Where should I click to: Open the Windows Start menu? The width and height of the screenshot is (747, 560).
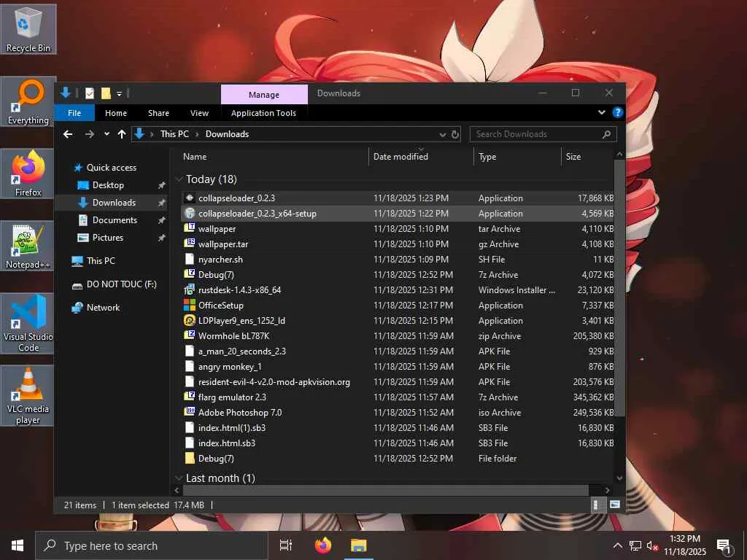(18, 545)
